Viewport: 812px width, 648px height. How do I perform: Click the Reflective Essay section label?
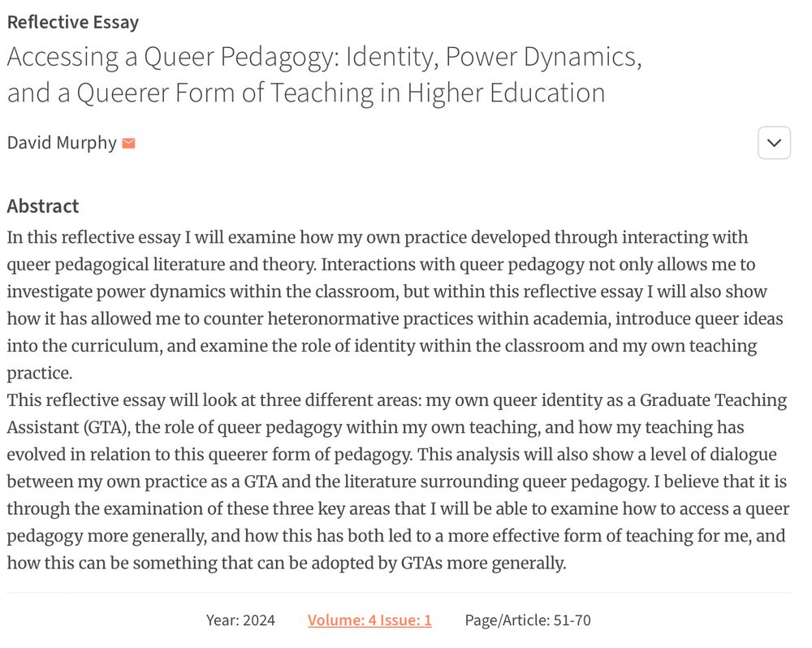[73, 22]
